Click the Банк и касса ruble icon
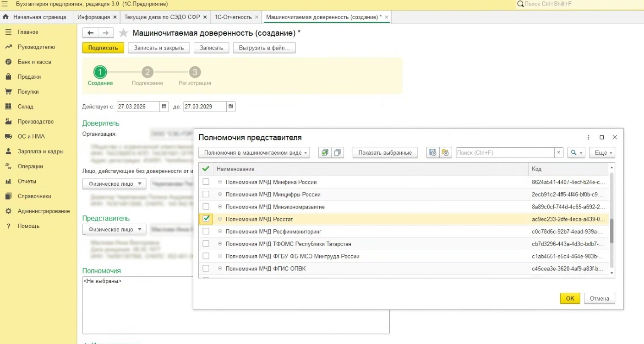 point(8,62)
